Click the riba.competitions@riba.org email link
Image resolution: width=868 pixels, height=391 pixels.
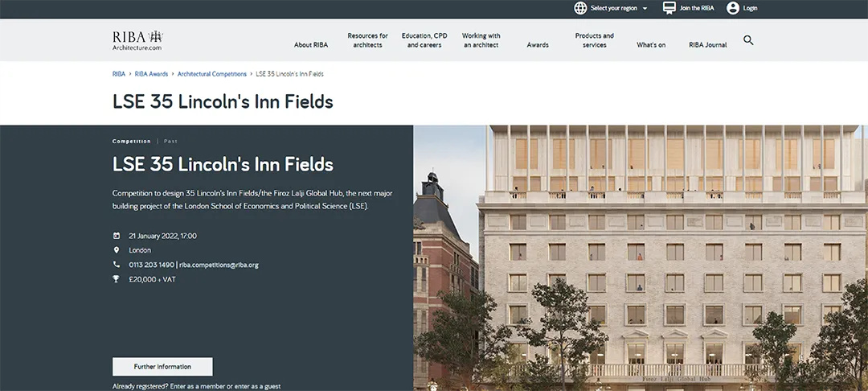pyautogui.click(x=219, y=265)
